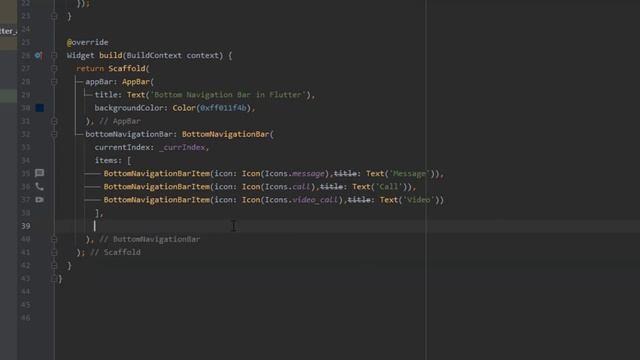Click the deprecated title parameter on line 36
The height and width of the screenshot is (360, 640).
coord(331,187)
